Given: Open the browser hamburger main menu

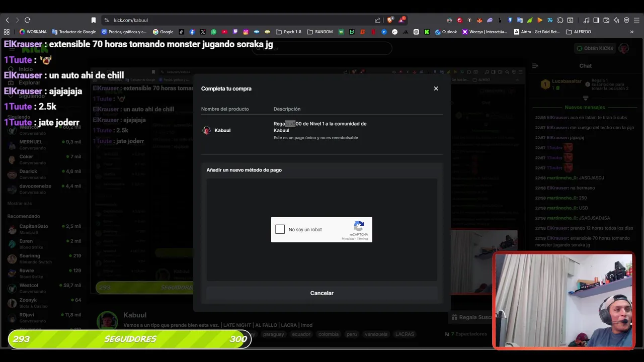Looking at the screenshot, I should (x=636, y=20).
